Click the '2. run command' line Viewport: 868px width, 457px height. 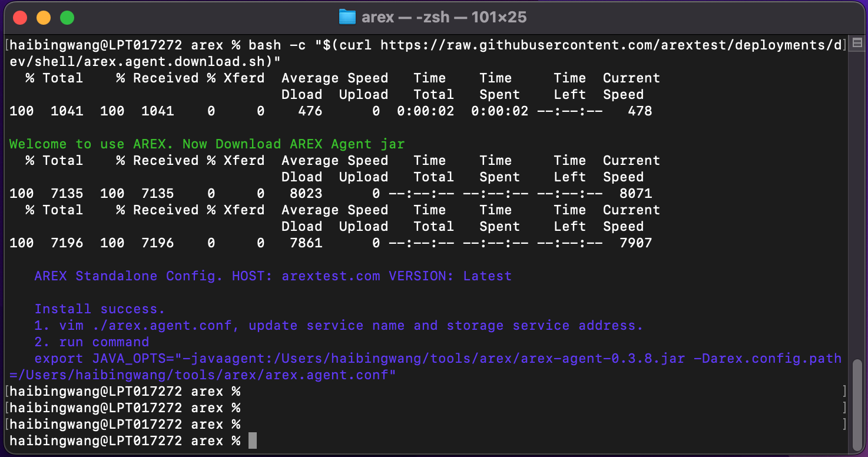92,342
